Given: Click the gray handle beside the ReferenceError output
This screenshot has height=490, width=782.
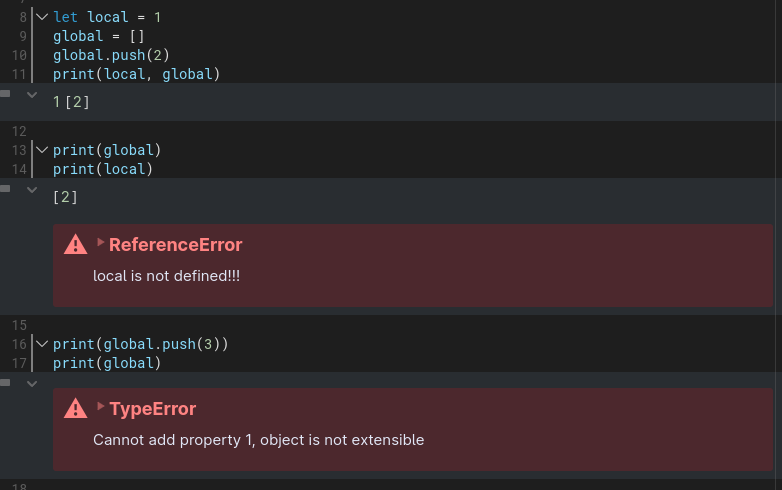Looking at the screenshot, I should click(5, 188).
